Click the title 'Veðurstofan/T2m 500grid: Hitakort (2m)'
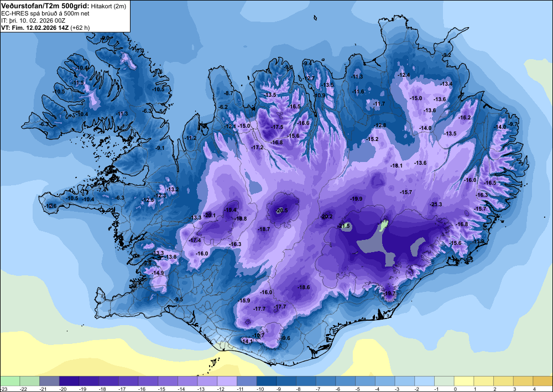Image resolution: width=553 pixels, height=392 pixels. [x=62, y=6]
